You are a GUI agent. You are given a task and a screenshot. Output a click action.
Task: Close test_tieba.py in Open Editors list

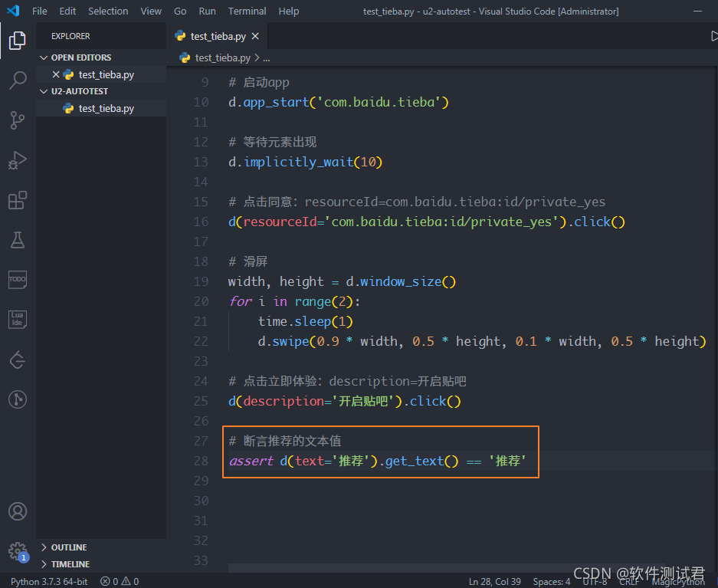tap(56, 74)
